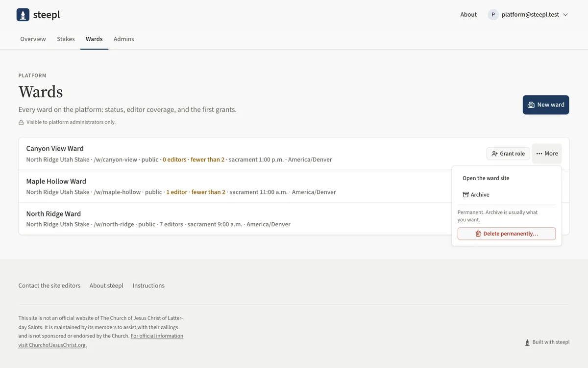Visit the ChurchofJesusChrist.org official information link

coord(101,341)
